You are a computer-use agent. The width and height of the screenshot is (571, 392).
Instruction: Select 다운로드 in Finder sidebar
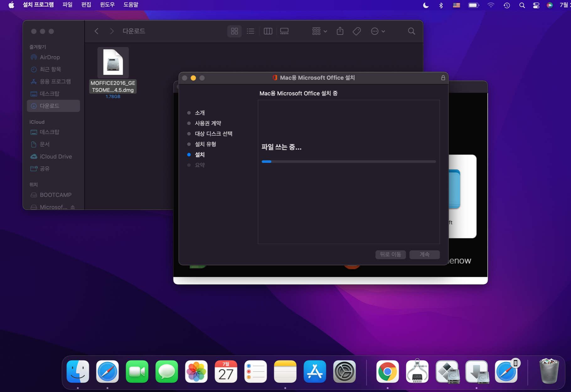coord(53,106)
